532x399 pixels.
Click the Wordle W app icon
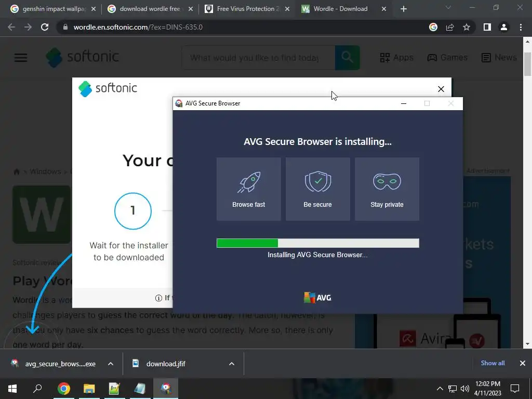[42, 215]
